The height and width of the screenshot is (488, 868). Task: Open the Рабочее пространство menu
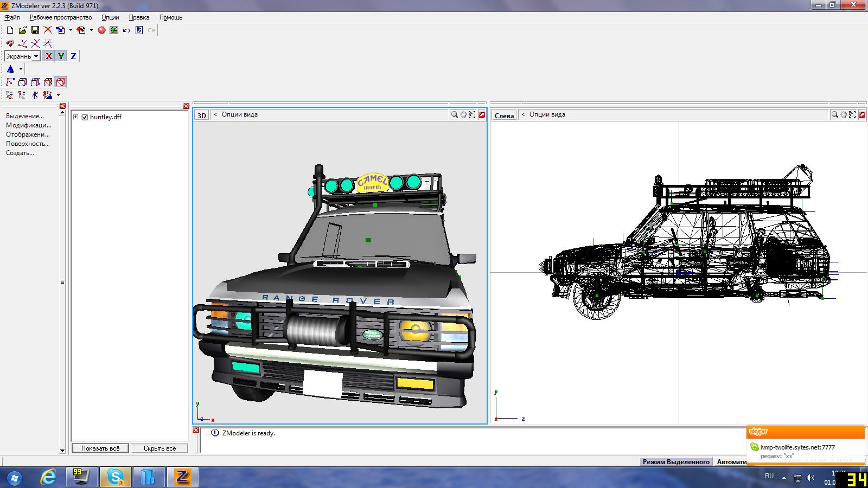61,17
